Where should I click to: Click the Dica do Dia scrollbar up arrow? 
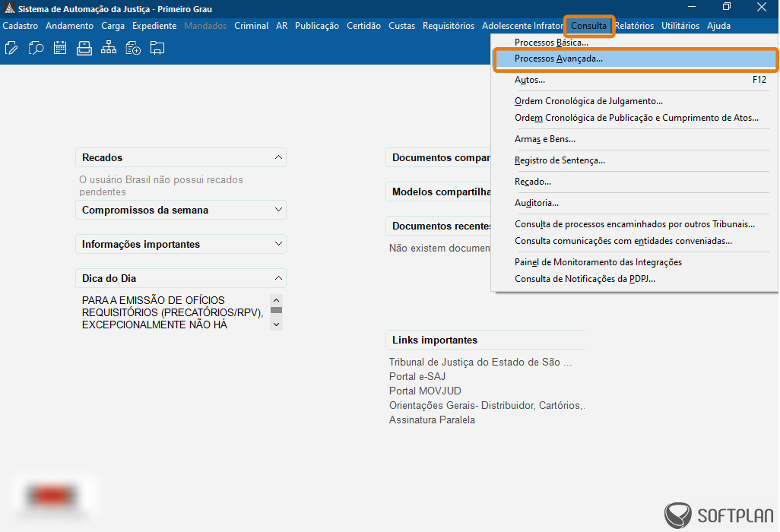[x=277, y=300]
